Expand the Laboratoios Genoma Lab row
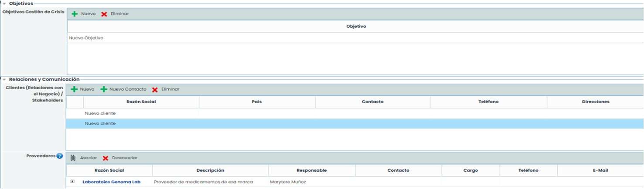The height and width of the screenshot is (189, 644). point(72,182)
